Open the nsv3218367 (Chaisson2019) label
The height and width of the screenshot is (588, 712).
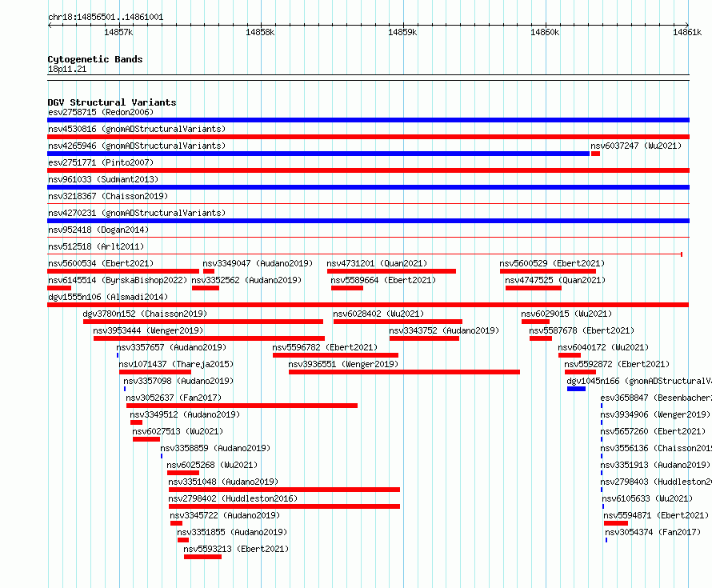[108, 196]
